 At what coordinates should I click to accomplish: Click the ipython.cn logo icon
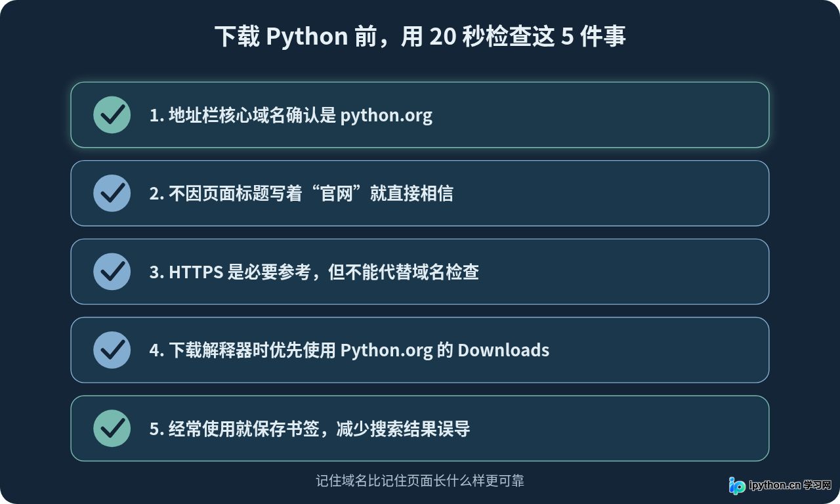[x=737, y=486]
